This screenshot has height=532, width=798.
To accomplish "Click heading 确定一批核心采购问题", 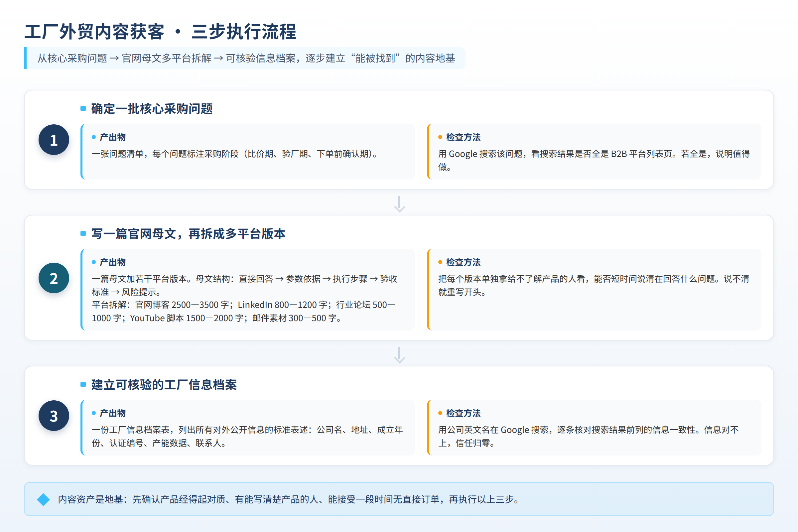I will click(152, 109).
